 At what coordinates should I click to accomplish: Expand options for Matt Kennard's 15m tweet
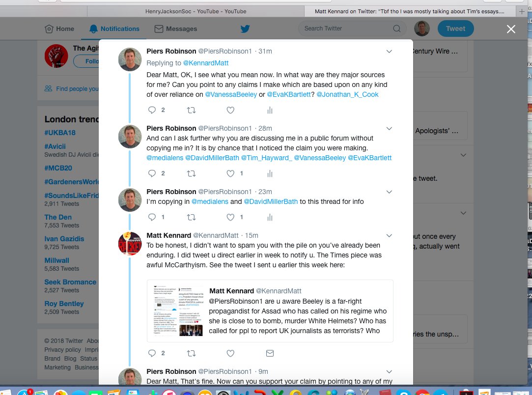tap(389, 236)
